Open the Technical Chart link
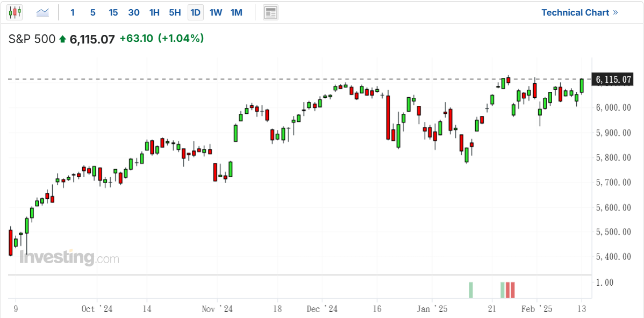644x318 pixels. (x=575, y=12)
